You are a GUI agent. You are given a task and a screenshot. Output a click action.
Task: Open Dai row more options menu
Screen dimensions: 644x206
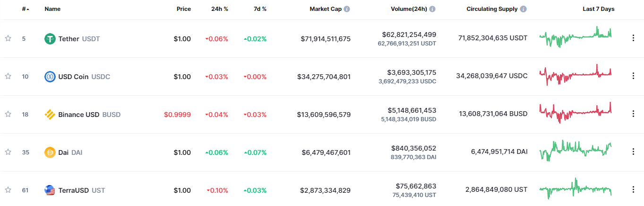(x=633, y=152)
